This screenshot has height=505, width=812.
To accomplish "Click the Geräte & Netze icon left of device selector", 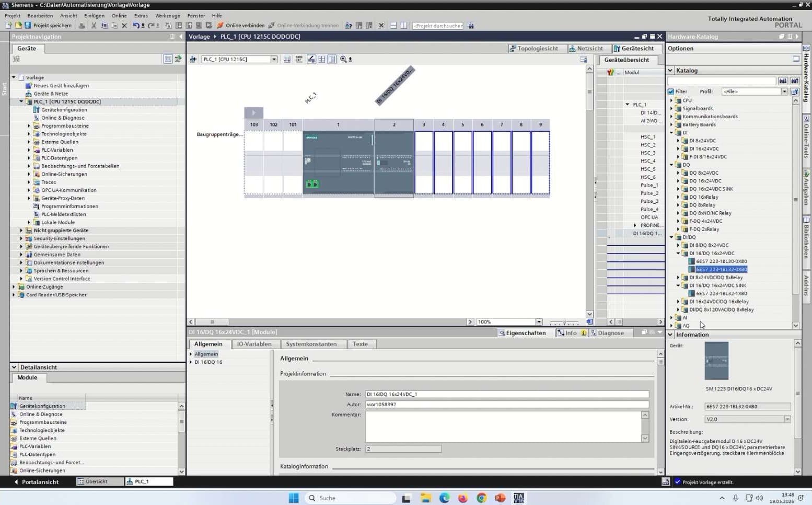I will coord(193,59).
